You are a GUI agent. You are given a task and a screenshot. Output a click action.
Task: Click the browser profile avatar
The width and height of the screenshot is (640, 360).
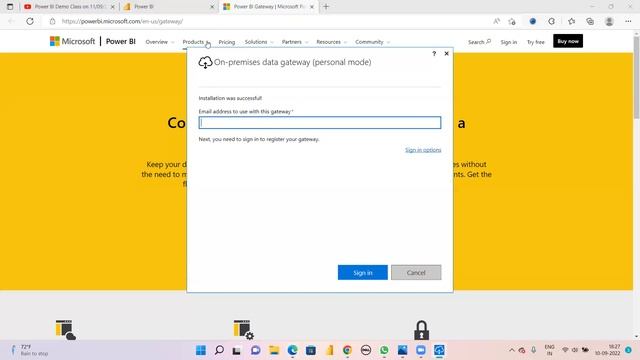tap(609, 21)
